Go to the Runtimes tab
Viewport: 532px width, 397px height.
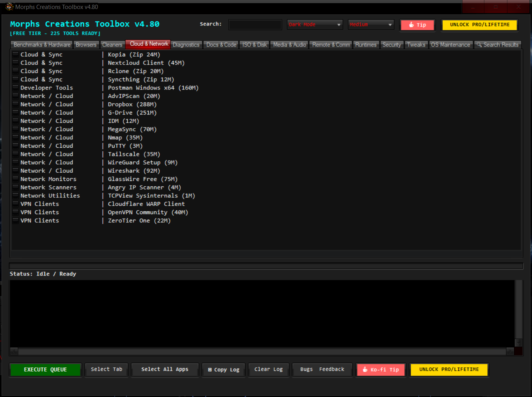(366, 45)
